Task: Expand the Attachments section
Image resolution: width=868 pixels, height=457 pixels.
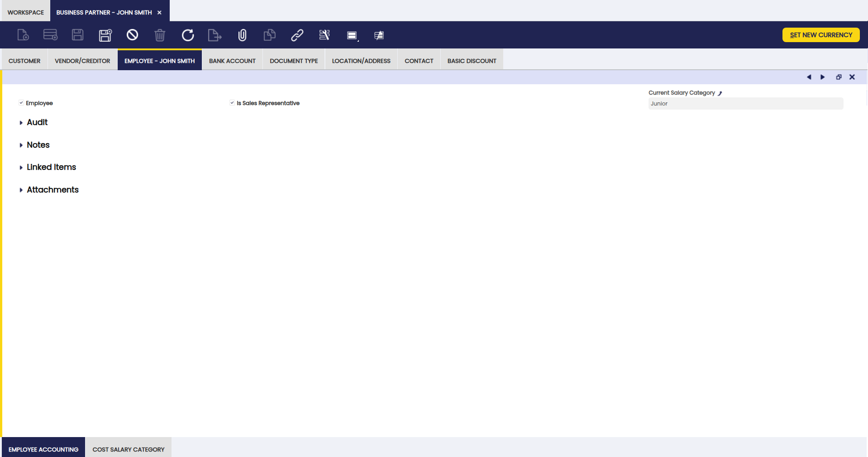Action: [x=52, y=190]
